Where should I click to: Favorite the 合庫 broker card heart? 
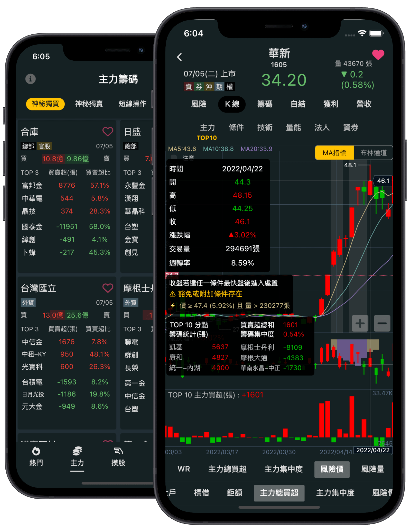[108, 132]
